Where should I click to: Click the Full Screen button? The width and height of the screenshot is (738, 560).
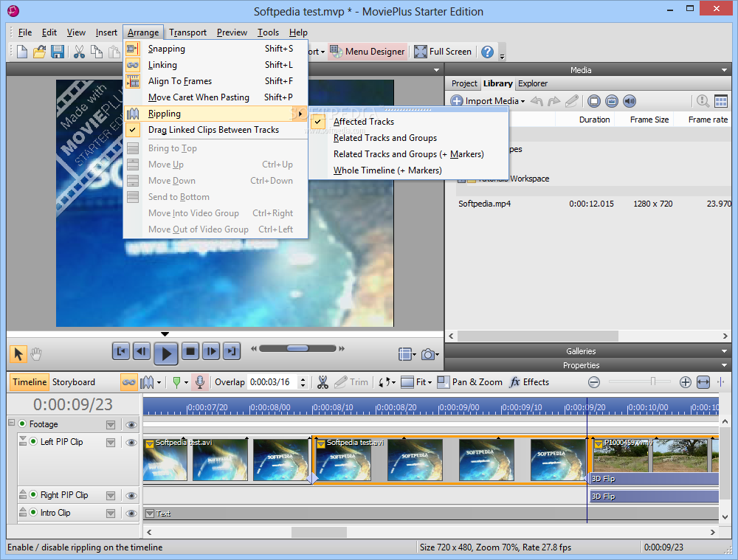point(442,52)
